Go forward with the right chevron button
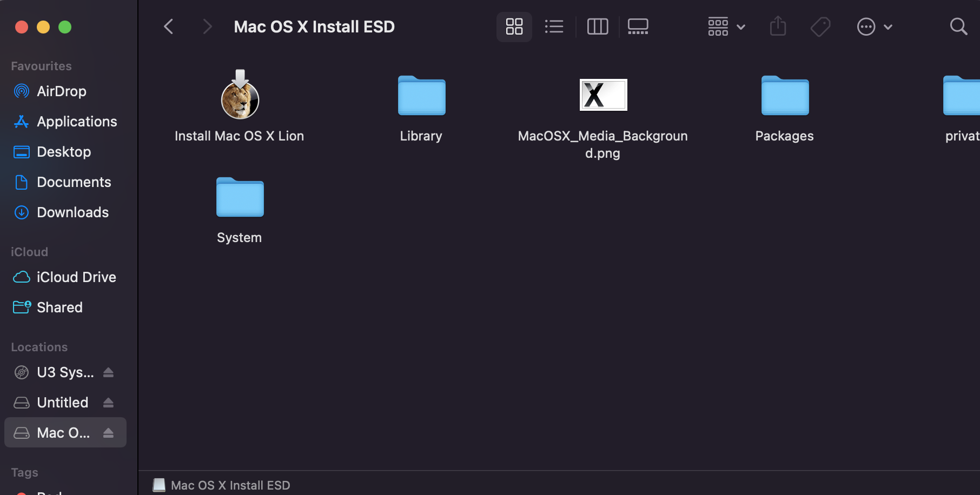 [x=207, y=26]
